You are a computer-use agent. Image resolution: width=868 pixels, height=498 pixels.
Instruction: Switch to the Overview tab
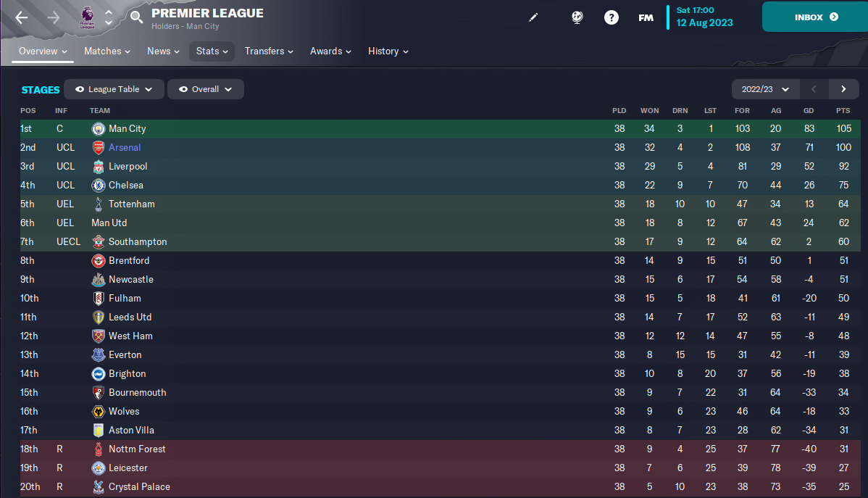point(43,51)
